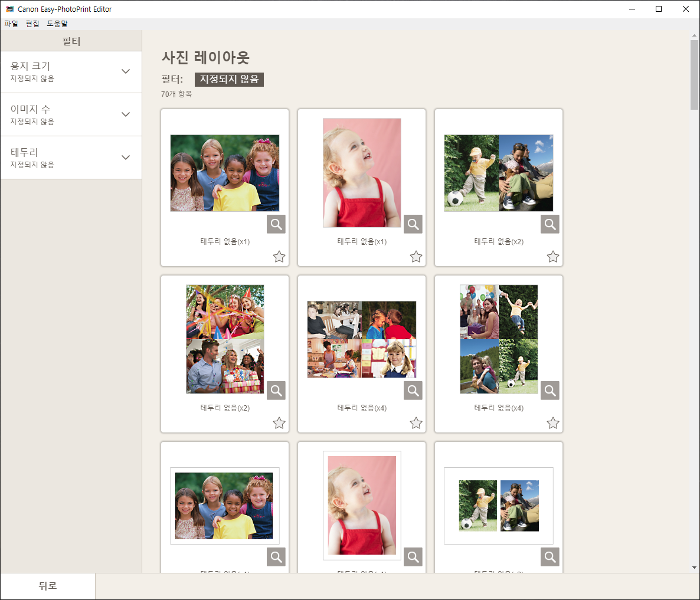
Task: Click the 필터 panel header
Action: (71, 41)
